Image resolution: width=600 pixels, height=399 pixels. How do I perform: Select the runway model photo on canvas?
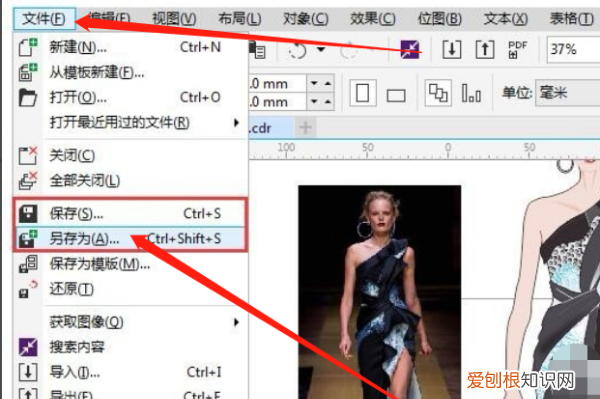click(x=380, y=292)
